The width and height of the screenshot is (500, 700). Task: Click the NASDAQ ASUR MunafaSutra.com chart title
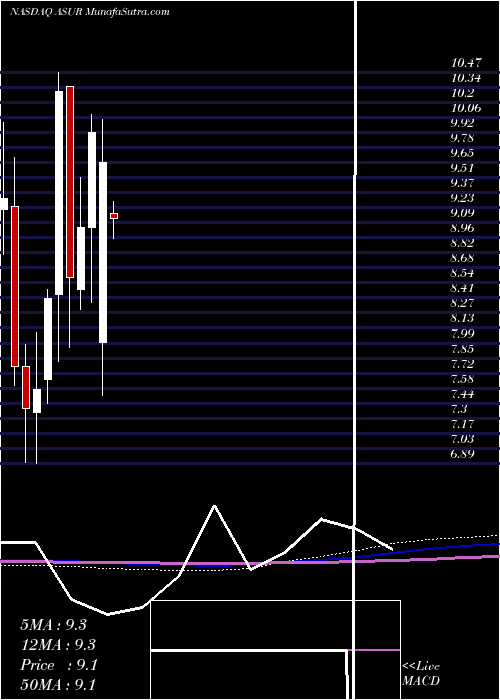click(x=90, y=12)
